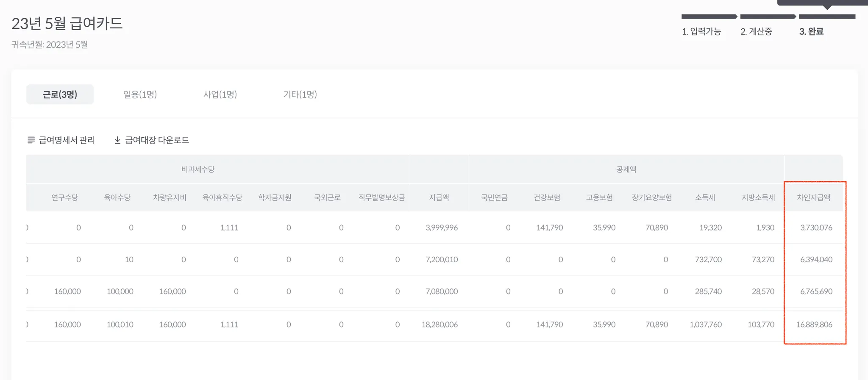Select the 7,080,000 지급액 cell
868x380 pixels.
click(442, 291)
